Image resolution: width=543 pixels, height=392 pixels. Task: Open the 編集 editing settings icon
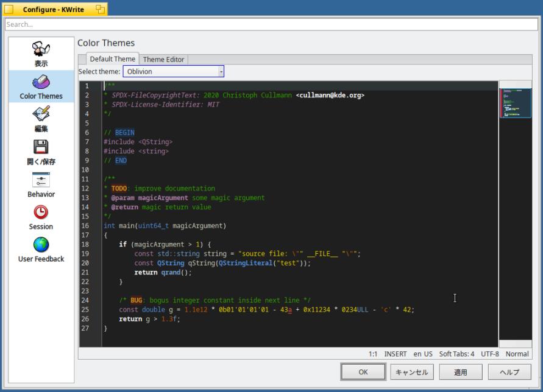[x=41, y=119]
